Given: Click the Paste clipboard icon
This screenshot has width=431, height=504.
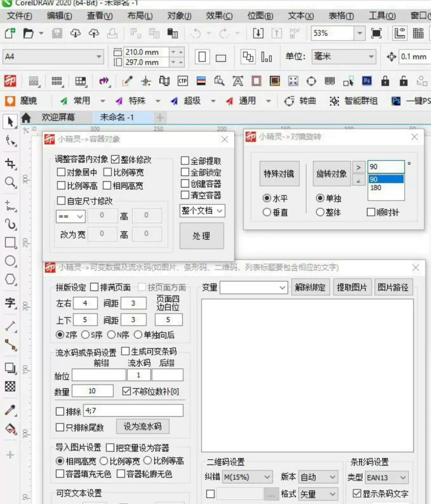Looking at the screenshot, I should click(173, 34).
